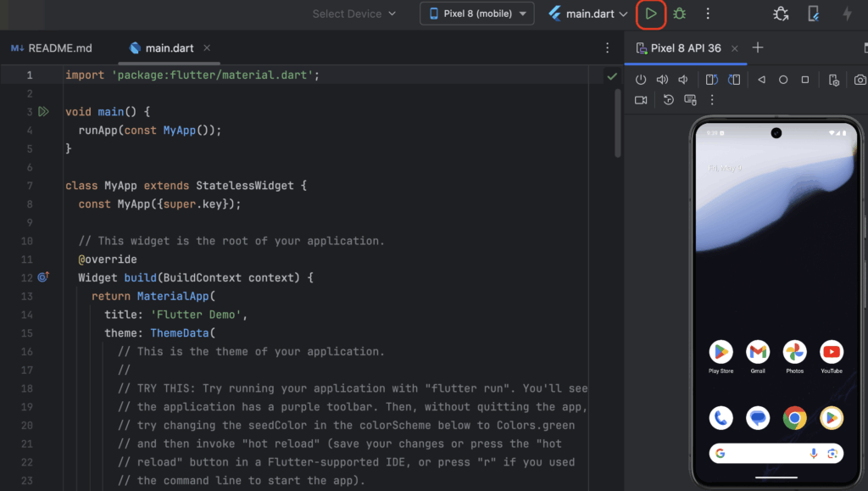Screen dimensions: 868x491
Task: Launch YouTube on the emulator
Action: pos(832,352)
